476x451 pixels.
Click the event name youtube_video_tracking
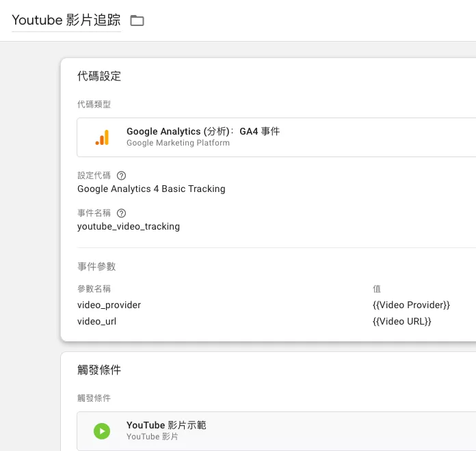tap(129, 227)
